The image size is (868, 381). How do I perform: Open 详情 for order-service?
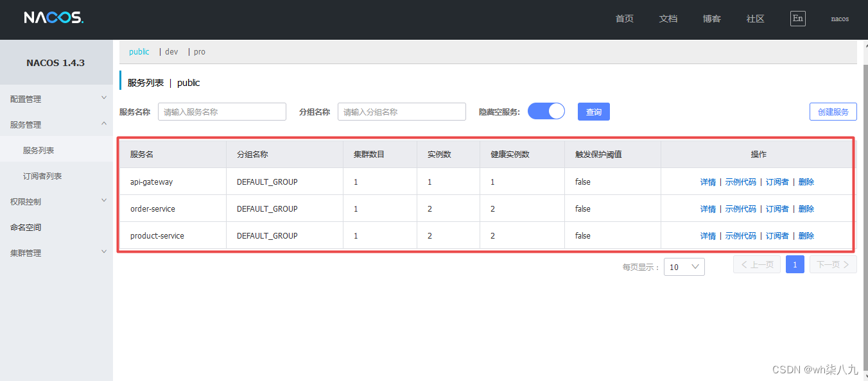(x=708, y=209)
